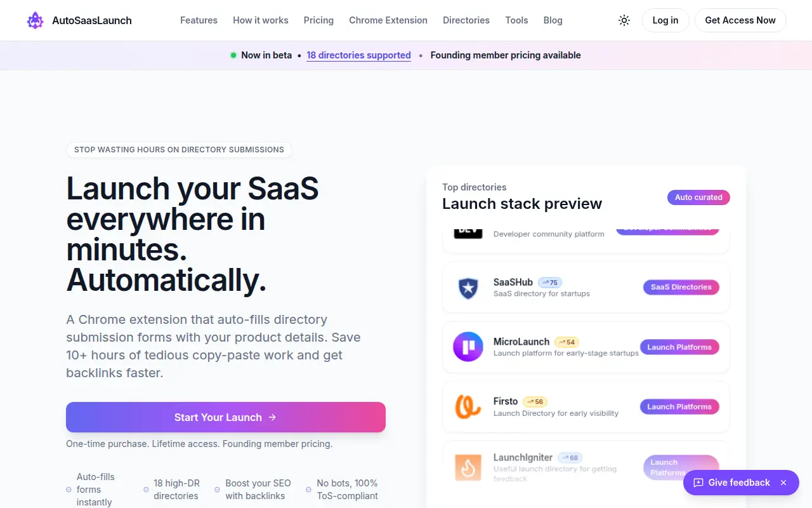Select the SaaS Directories tag
Viewport: 812px width, 508px height.
pos(681,287)
